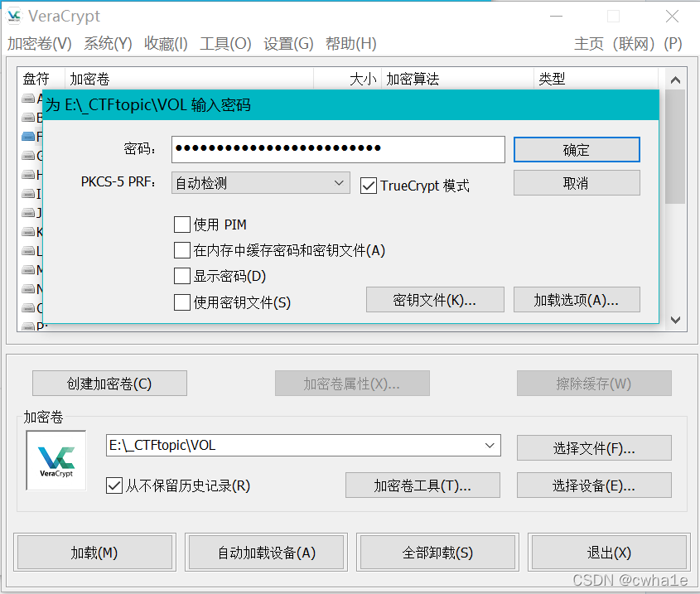Select the drive A icon in the list
Image resolution: width=700 pixels, height=594 pixels.
(x=28, y=99)
